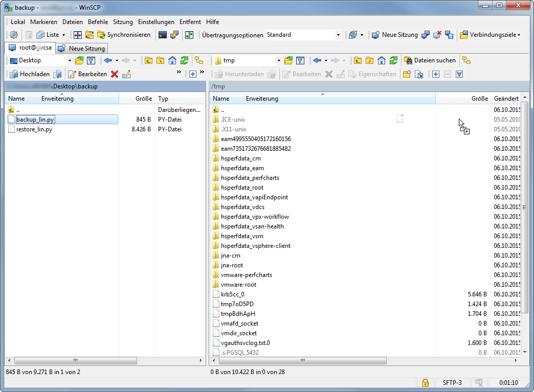534x392 pixels.
Task: Go to parent directory in the remote panel
Action: click(358, 60)
